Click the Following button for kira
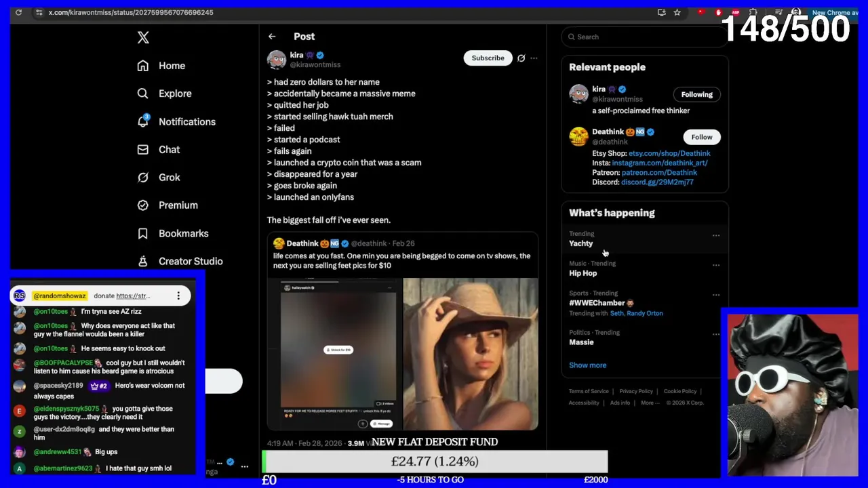 tap(697, 94)
